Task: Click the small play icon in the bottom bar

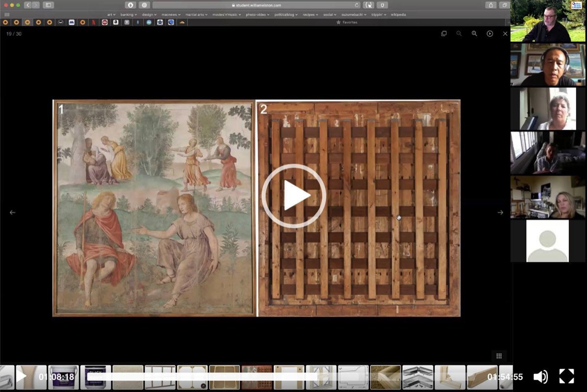Action: point(21,376)
